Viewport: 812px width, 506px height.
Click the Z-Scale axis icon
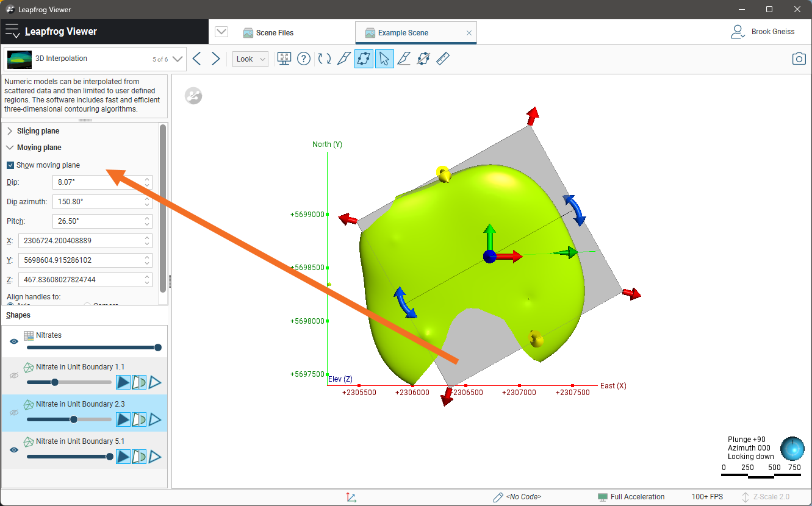coord(746,497)
